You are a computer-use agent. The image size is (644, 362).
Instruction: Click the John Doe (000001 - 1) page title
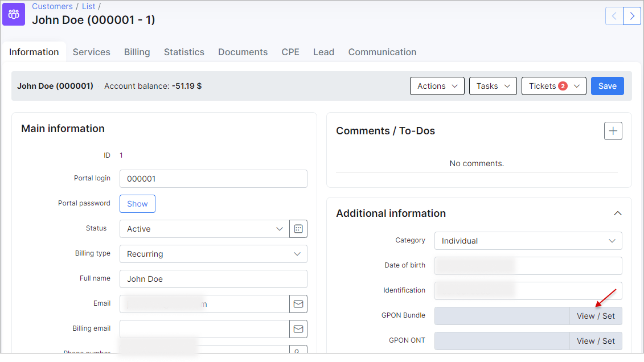(93, 20)
